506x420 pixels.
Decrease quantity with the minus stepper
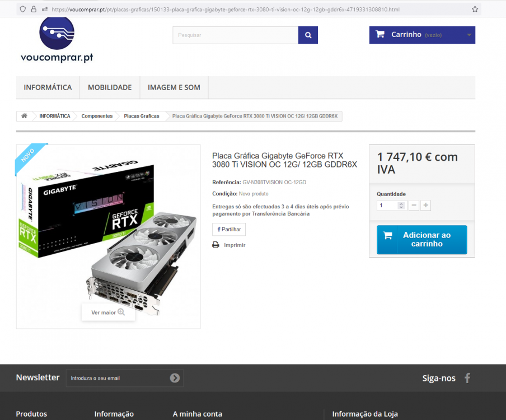pos(414,205)
